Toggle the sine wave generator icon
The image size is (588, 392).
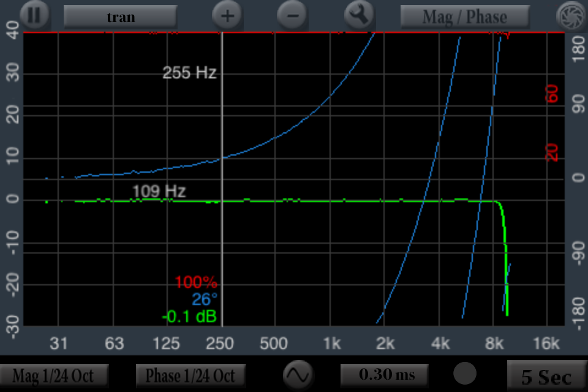point(298,375)
